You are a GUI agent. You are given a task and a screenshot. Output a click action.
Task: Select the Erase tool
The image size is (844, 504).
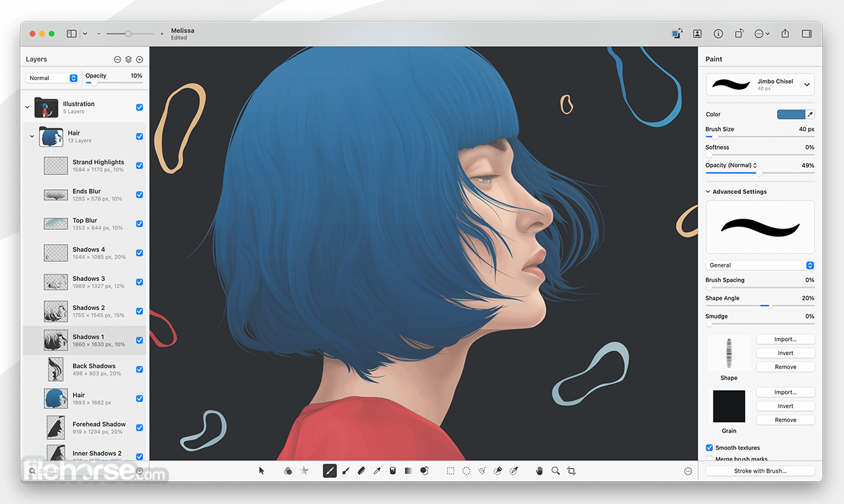coord(361,471)
